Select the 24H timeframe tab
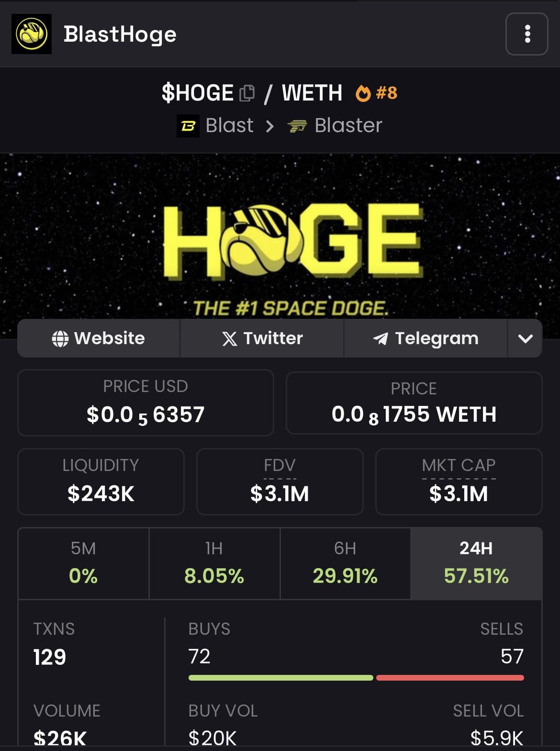 pyautogui.click(x=476, y=563)
